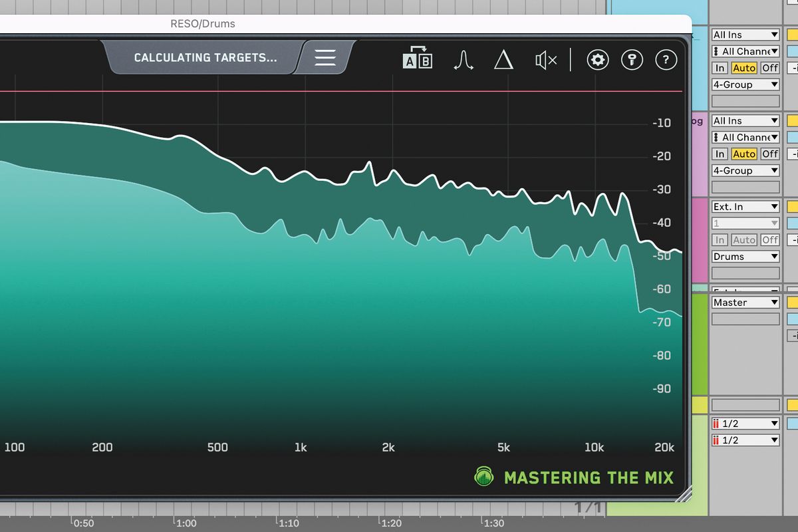Screen dimensions: 798x532
Task: Switch second track monitoring to Off
Action: pos(769,154)
